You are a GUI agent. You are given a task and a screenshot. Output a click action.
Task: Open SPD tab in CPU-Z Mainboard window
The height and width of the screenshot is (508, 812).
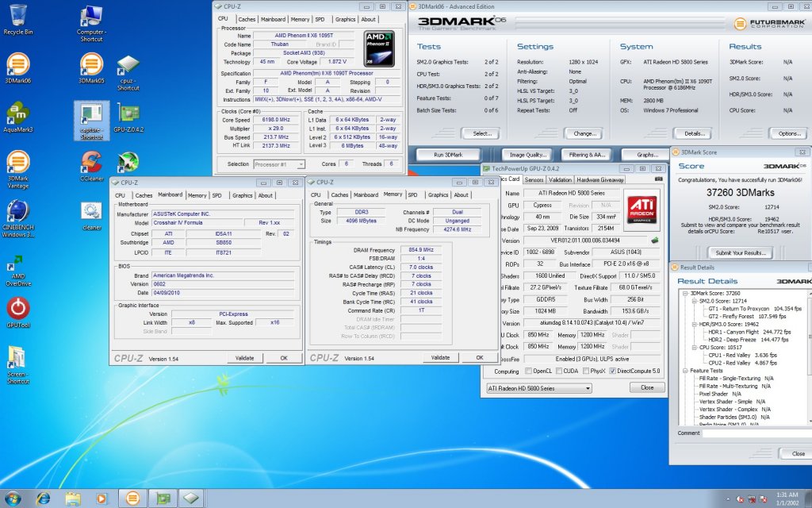(217, 195)
